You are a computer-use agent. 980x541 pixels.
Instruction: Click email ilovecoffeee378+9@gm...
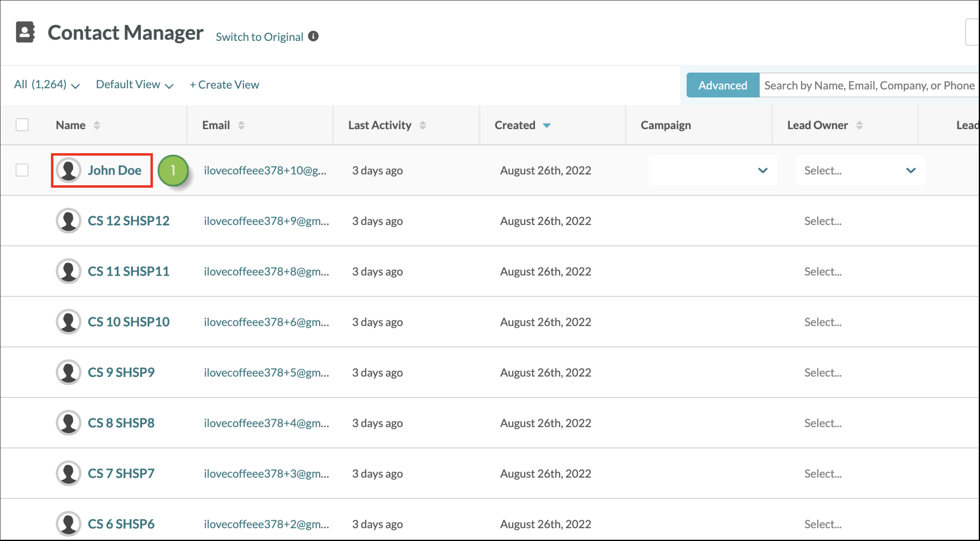(x=266, y=221)
